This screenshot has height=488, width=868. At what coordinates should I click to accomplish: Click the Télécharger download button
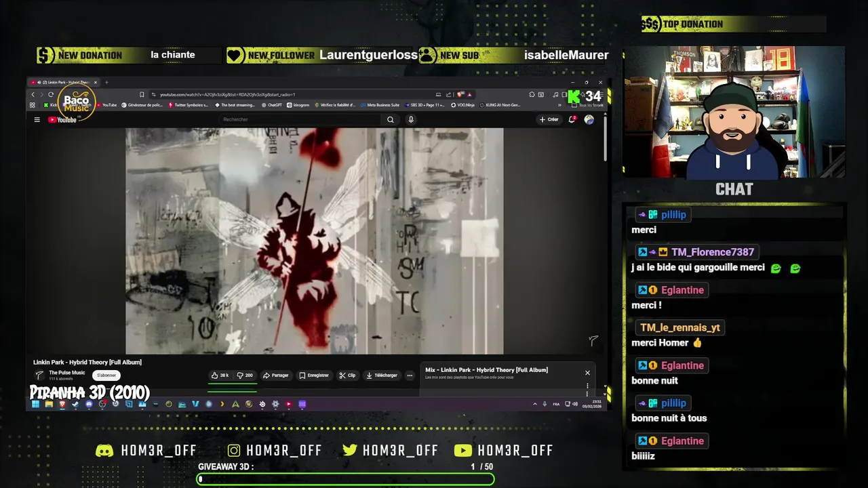pos(382,375)
